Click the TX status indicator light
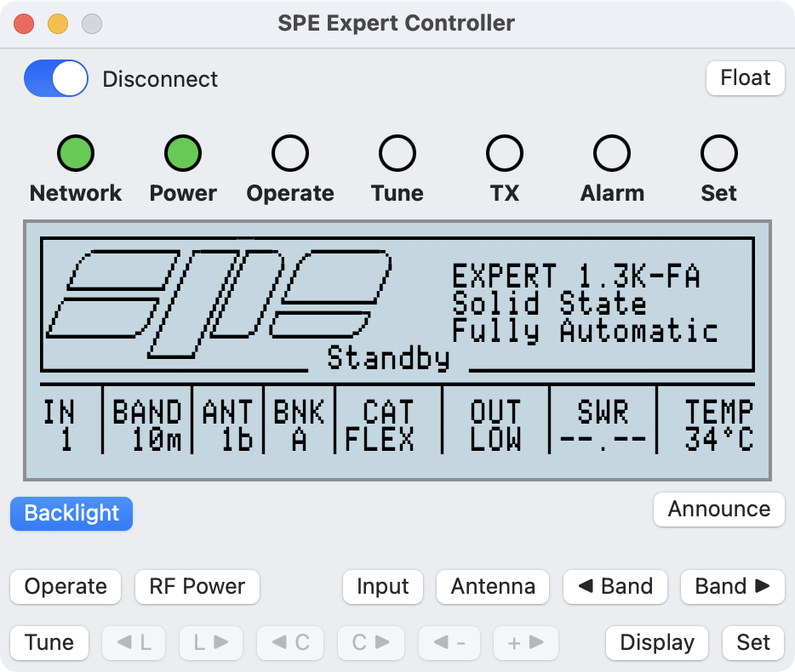The image size is (795, 672). [x=505, y=153]
